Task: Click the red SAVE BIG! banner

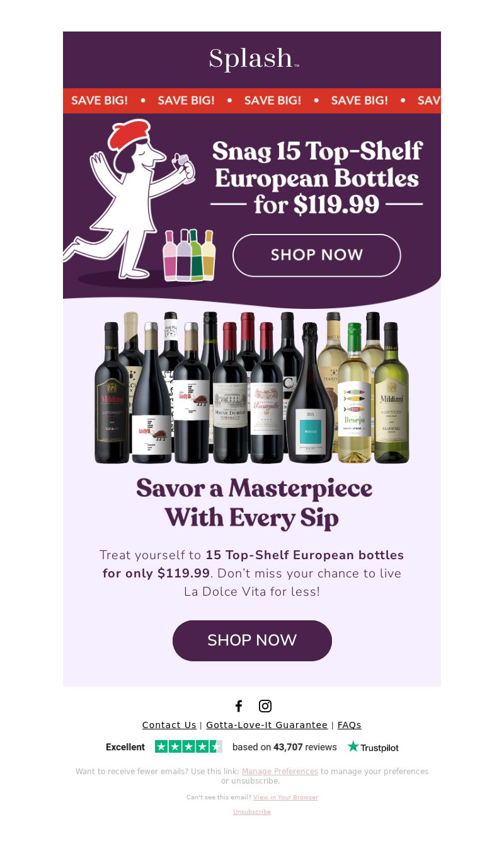Action: 252,101
